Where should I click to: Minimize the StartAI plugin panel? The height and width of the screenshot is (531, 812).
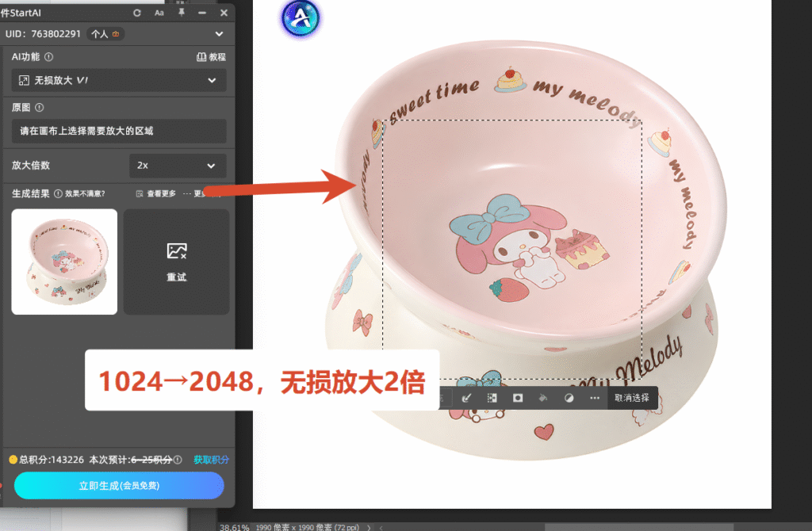click(x=202, y=13)
